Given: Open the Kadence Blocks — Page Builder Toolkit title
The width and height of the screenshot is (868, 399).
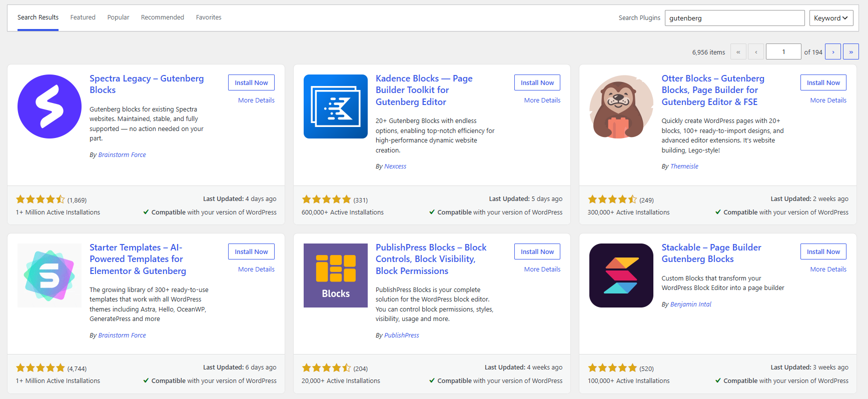Looking at the screenshot, I should 424,90.
